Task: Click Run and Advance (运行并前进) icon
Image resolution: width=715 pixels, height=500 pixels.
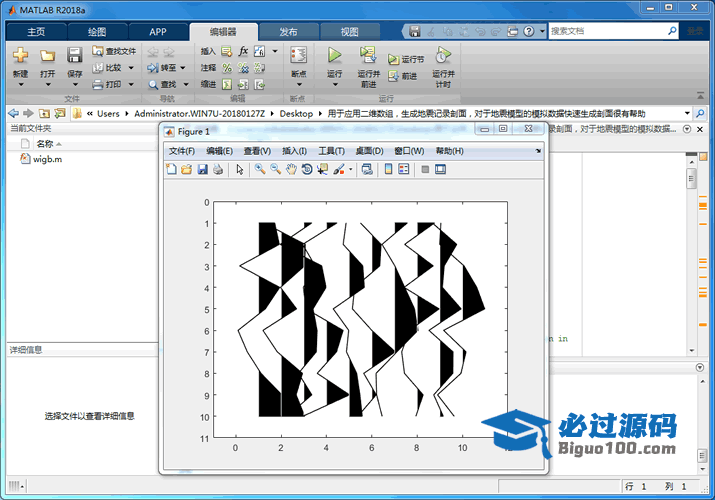Action: (368, 55)
